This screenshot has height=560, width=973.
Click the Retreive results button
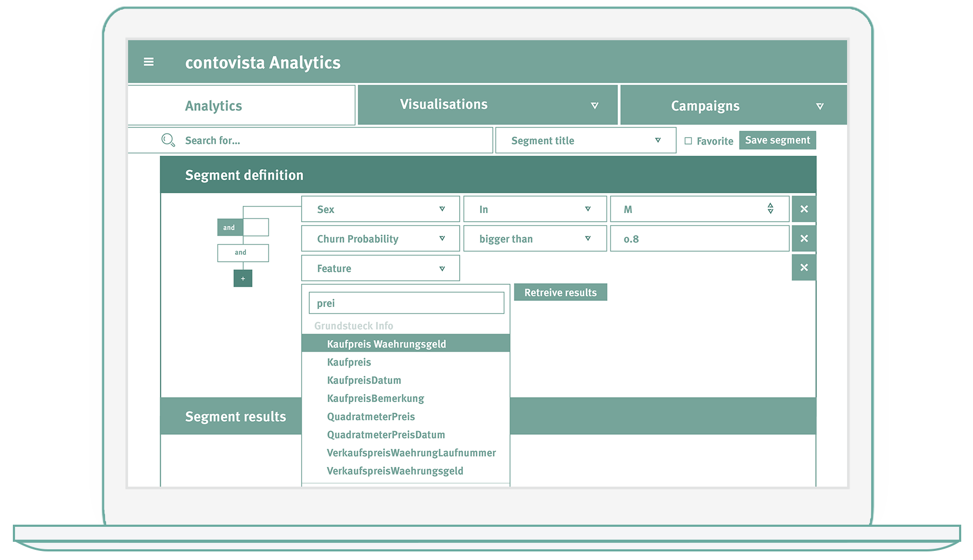pyautogui.click(x=560, y=292)
